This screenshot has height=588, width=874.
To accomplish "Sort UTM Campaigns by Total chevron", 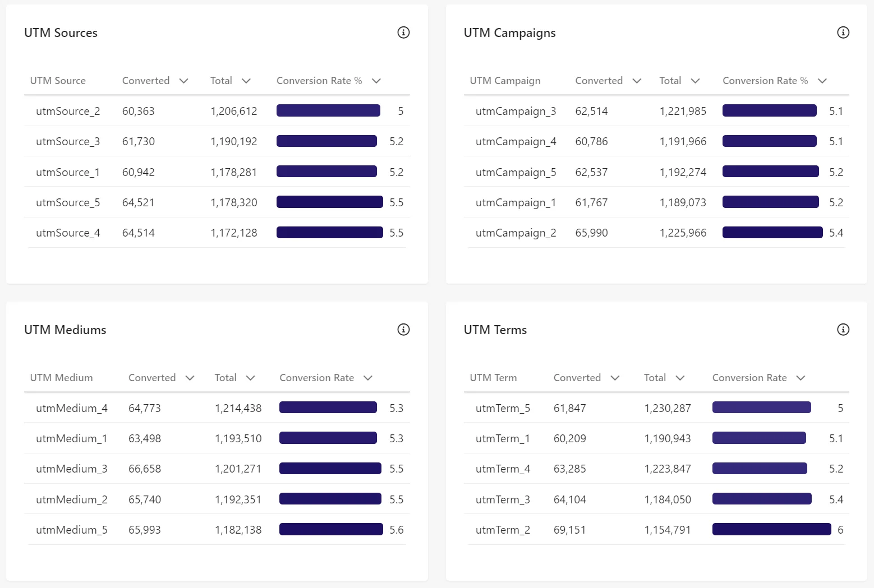I will pyautogui.click(x=695, y=81).
